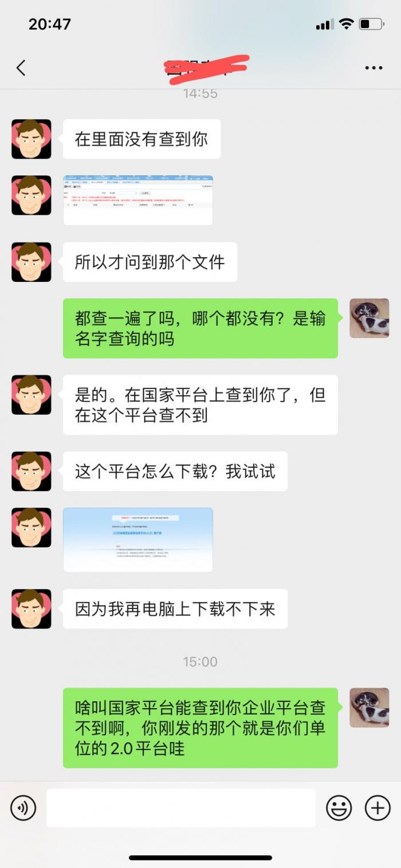Tap the green bubble about 2.0平台

(x=200, y=728)
